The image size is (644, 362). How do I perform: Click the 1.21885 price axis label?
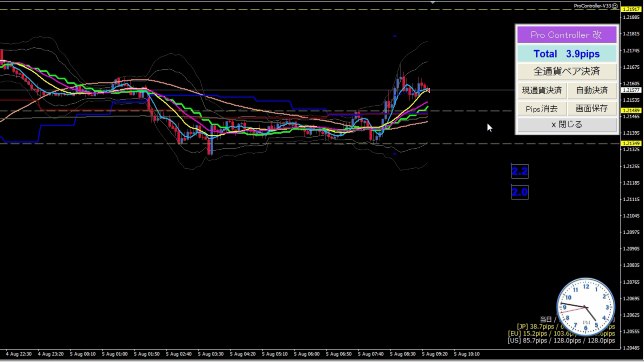pos(632,17)
